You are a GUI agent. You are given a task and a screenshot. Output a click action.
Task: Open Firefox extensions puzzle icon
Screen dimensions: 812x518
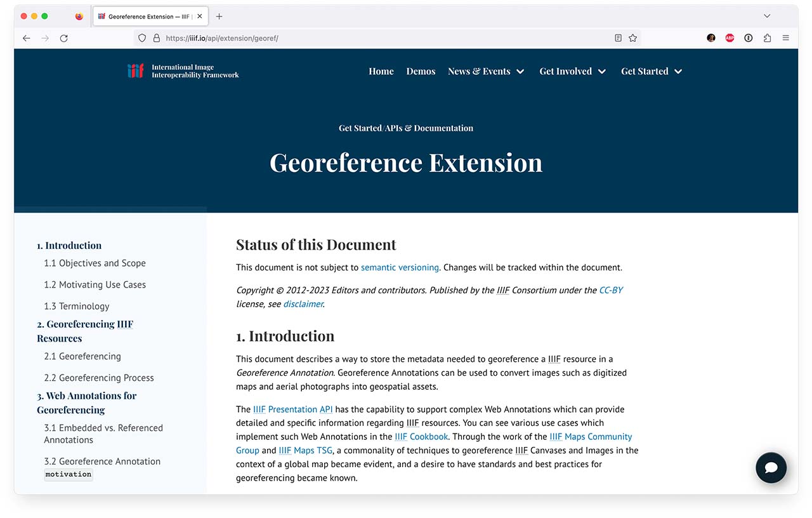coord(767,38)
